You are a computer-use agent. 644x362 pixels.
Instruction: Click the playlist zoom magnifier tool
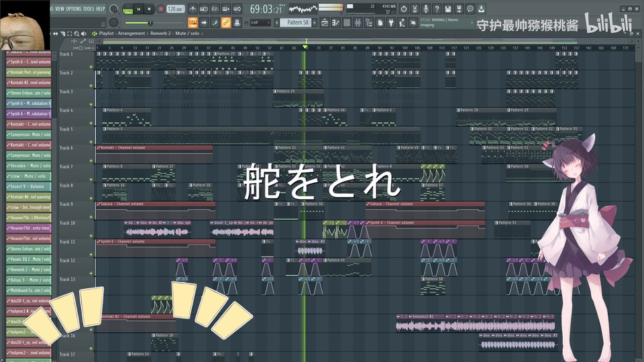pyautogui.click(x=76, y=34)
